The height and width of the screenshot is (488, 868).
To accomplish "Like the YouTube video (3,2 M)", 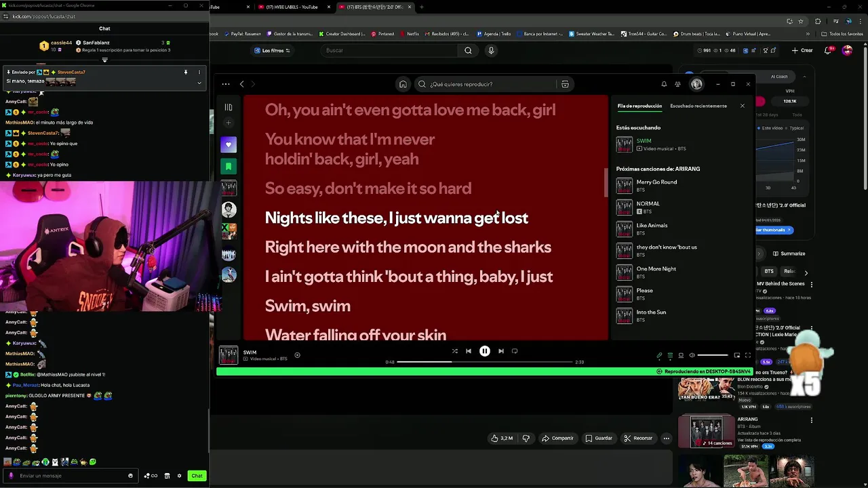I will (502, 438).
